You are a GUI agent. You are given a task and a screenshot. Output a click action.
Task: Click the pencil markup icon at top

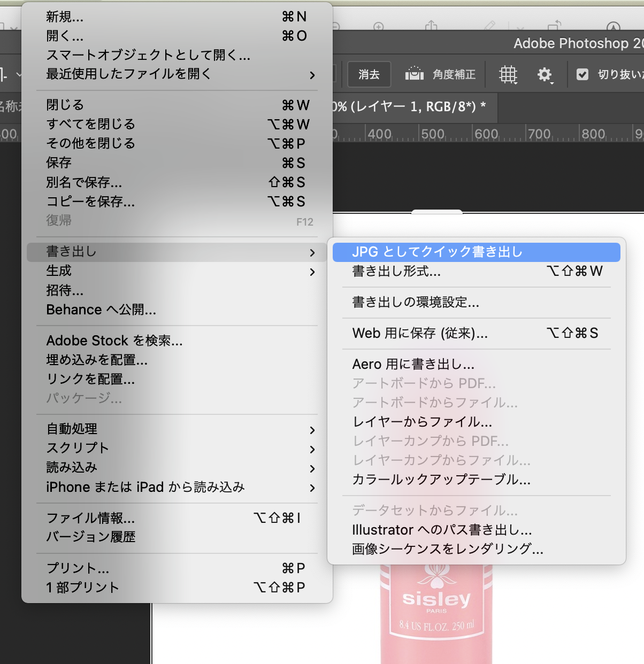[x=489, y=25]
